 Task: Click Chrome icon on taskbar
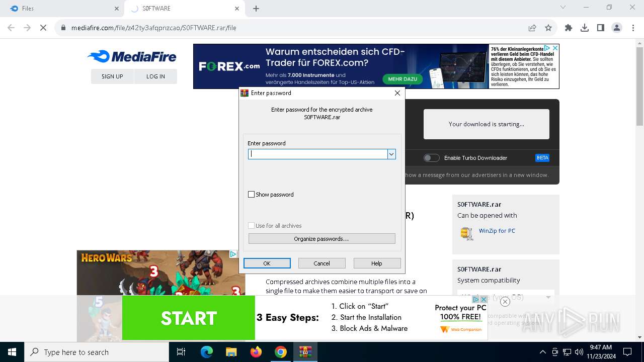(x=281, y=352)
